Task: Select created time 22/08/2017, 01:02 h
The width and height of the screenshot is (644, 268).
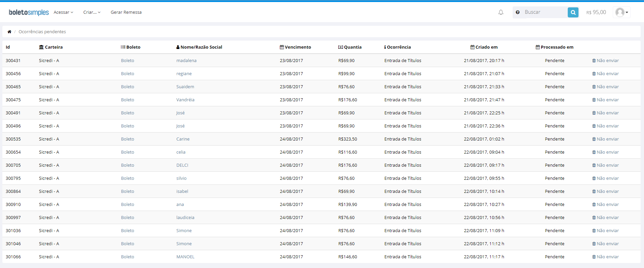Action: pos(484,139)
